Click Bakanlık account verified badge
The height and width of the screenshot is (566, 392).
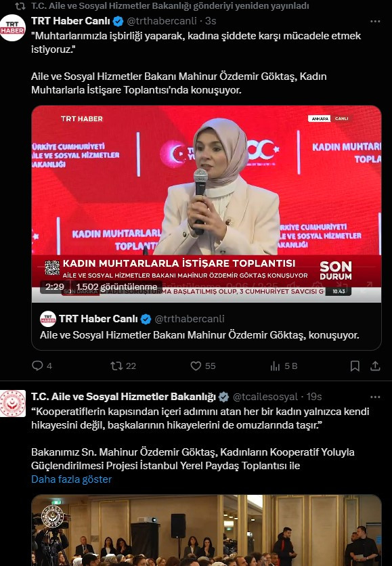pyautogui.click(x=224, y=397)
